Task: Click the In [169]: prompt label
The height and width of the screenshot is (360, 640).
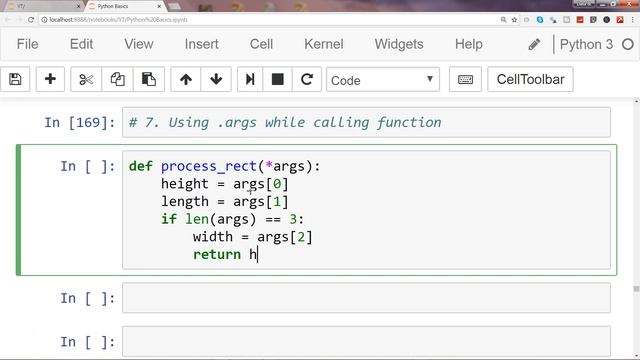Action: 80,122
